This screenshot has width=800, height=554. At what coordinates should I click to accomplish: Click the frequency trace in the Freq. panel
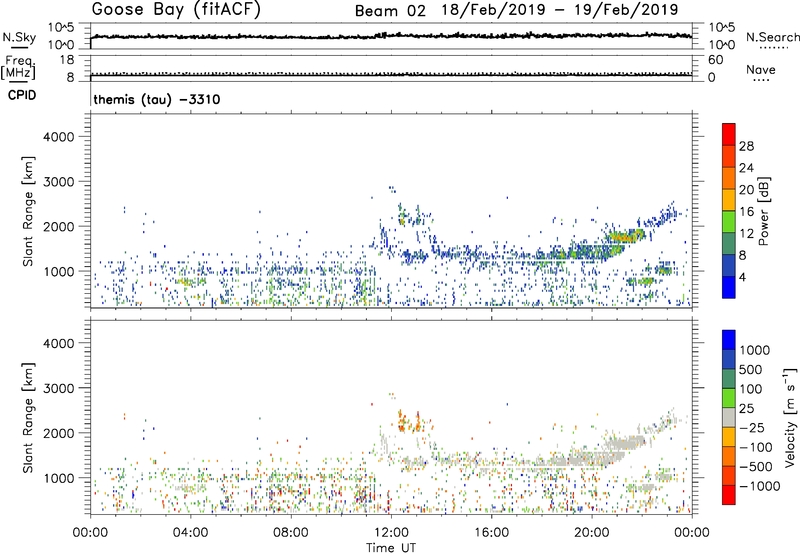[391, 75]
